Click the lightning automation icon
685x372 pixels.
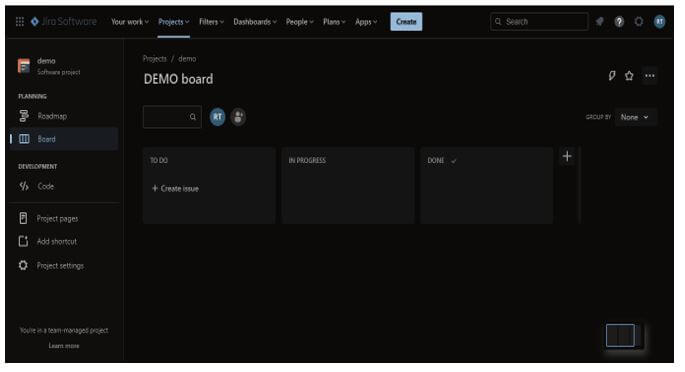click(612, 76)
